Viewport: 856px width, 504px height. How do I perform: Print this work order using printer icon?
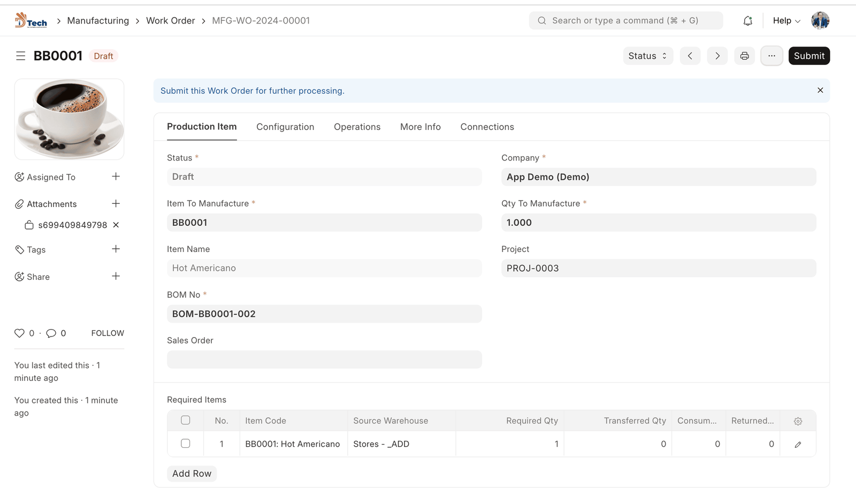click(x=744, y=56)
